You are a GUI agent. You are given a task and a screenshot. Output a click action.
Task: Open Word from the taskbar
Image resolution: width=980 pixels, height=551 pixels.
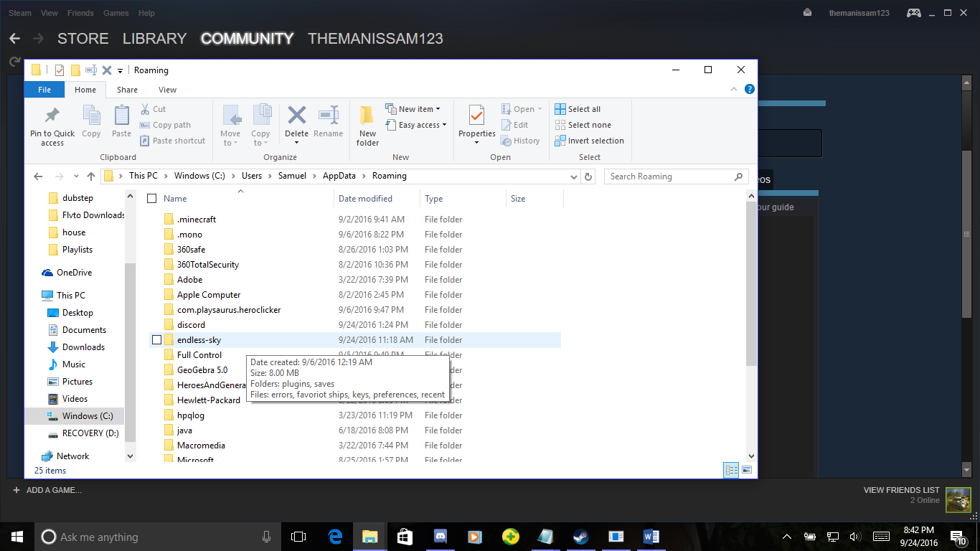pos(651,537)
